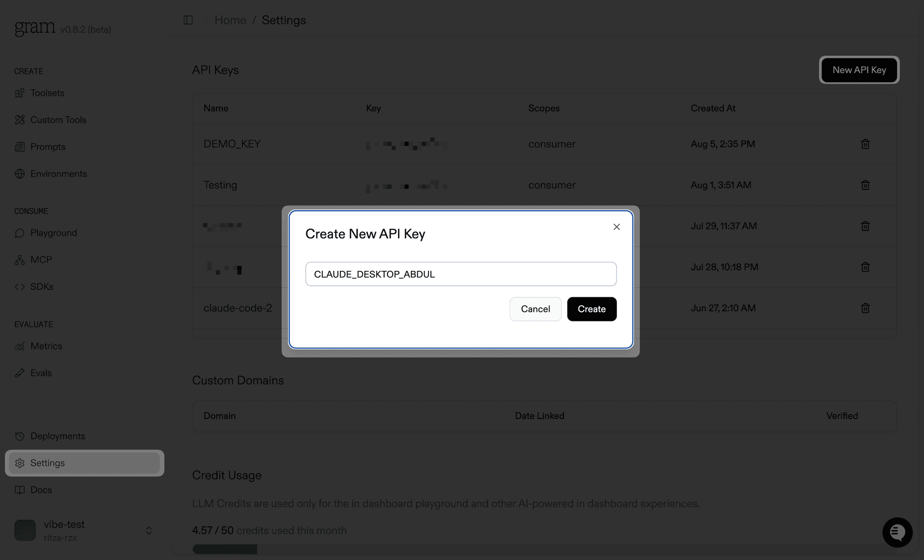Select the Playground icon
This screenshot has width=924, height=560.
click(20, 233)
